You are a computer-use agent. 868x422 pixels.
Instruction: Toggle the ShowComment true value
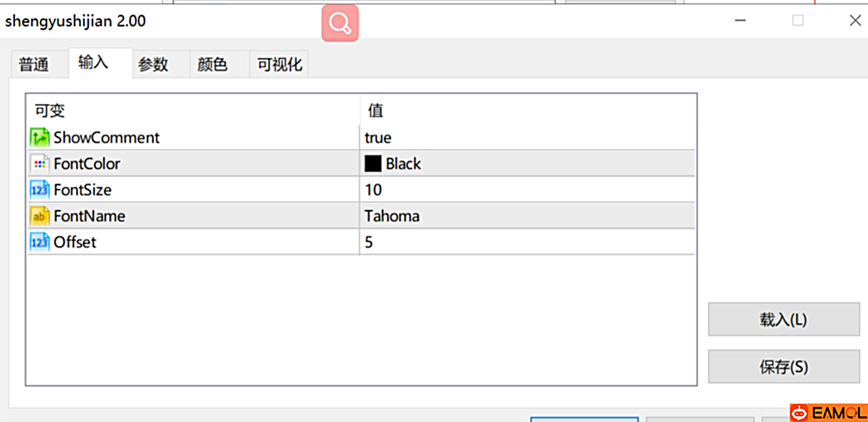(378, 137)
